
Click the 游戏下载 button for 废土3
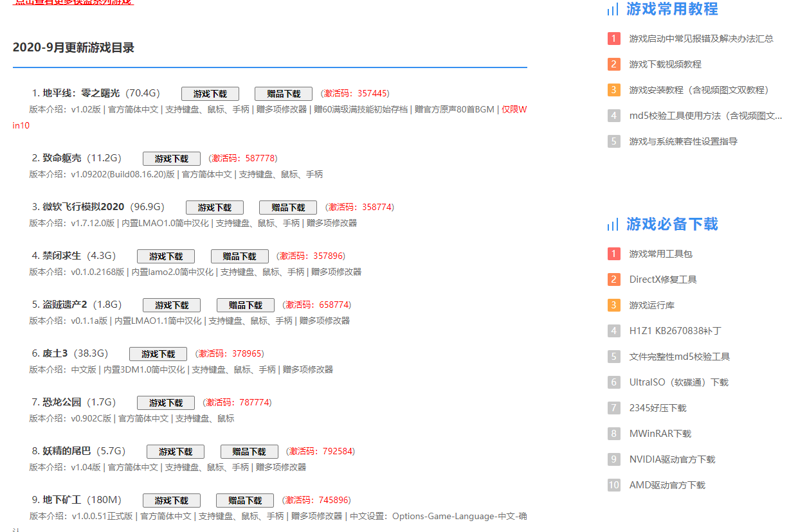[x=158, y=353]
